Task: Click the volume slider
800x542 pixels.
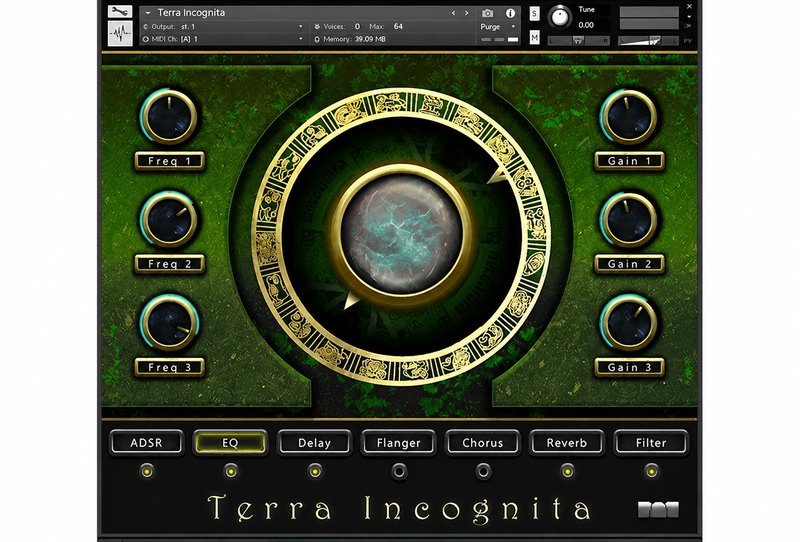Action: coord(648,41)
